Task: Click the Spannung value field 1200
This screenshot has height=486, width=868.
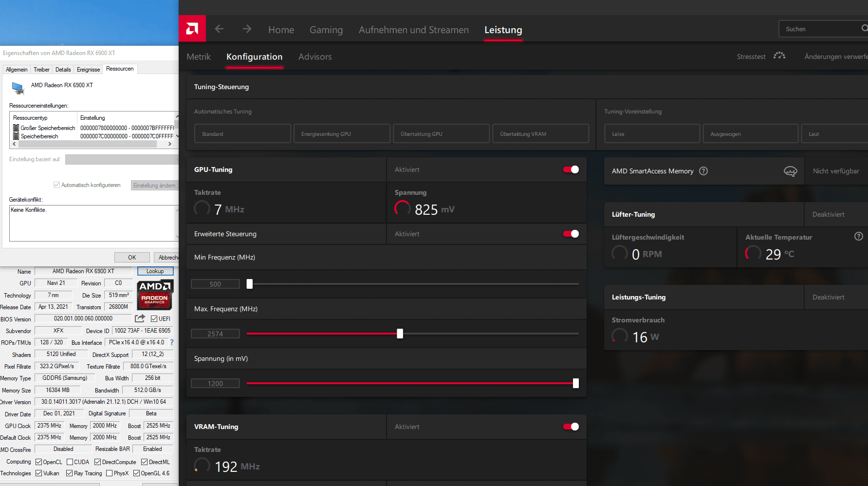Action: pos(215,383)
